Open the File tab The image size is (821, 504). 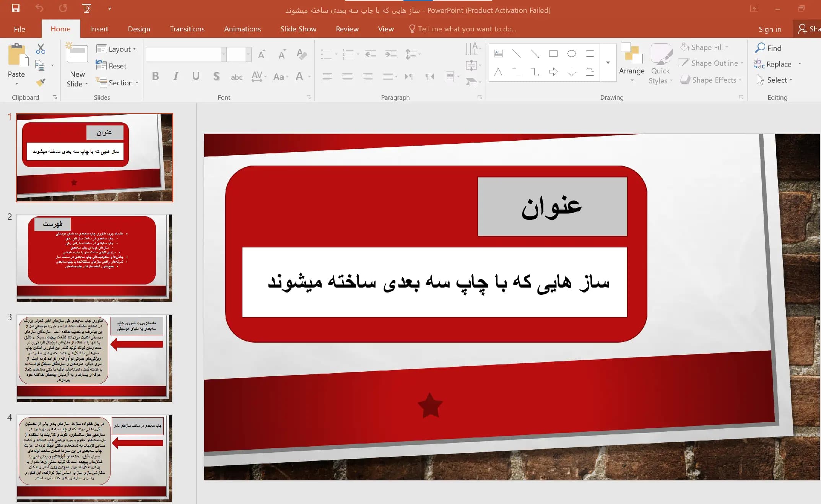pos(20,29)
